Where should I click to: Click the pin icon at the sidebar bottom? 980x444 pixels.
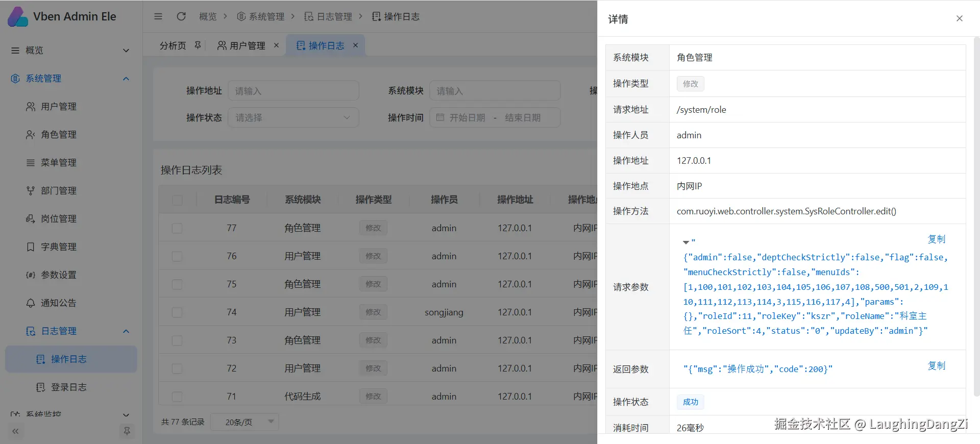[127, 431]
